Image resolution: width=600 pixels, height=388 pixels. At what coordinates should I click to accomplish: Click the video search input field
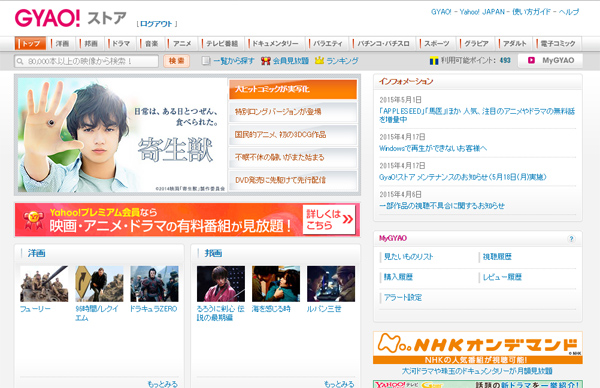[x=86, y=61]
